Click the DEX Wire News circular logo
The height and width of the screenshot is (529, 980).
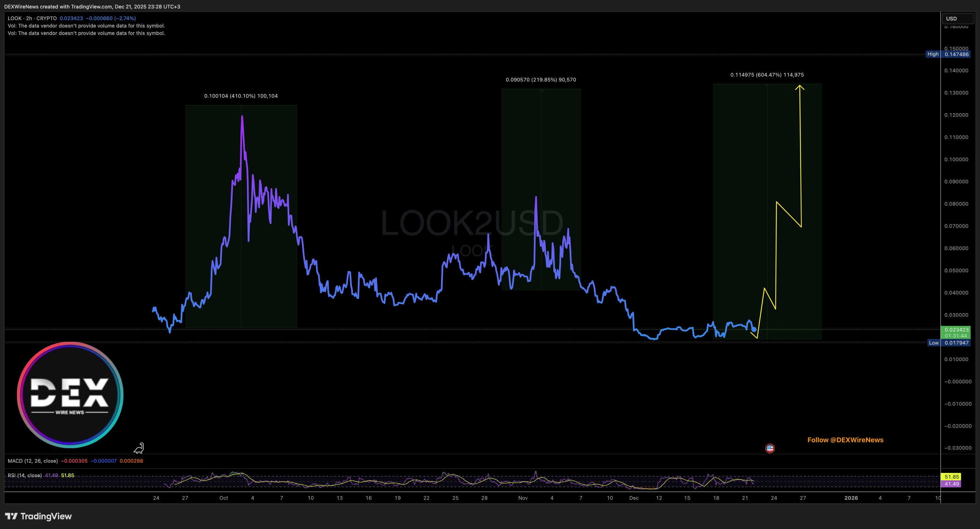click(x=70, y=395)
